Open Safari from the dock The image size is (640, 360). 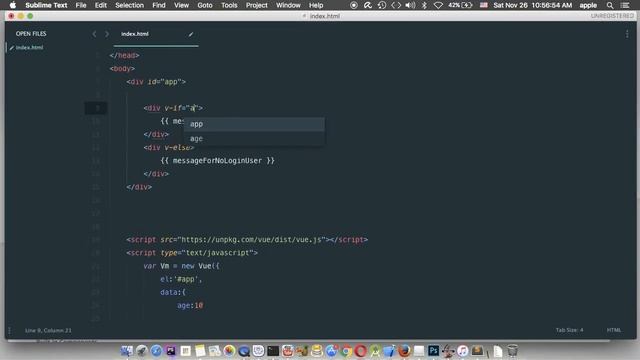(x=156, y=351)
